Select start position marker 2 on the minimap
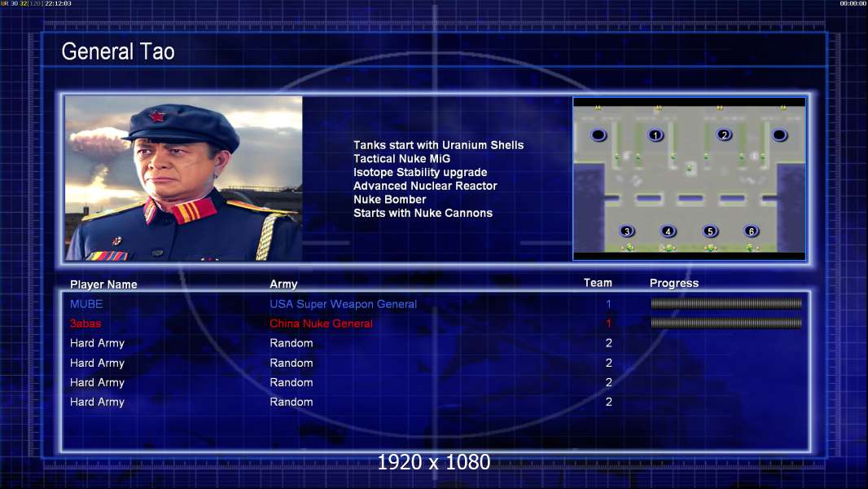Viewport: 868px width, 489px height. click(x=724, y=134)
